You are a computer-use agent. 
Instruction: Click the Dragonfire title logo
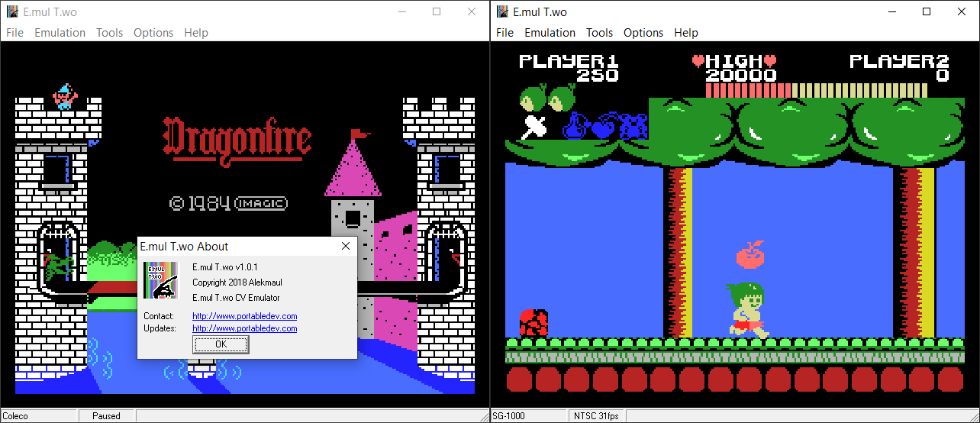coord(237,140)
